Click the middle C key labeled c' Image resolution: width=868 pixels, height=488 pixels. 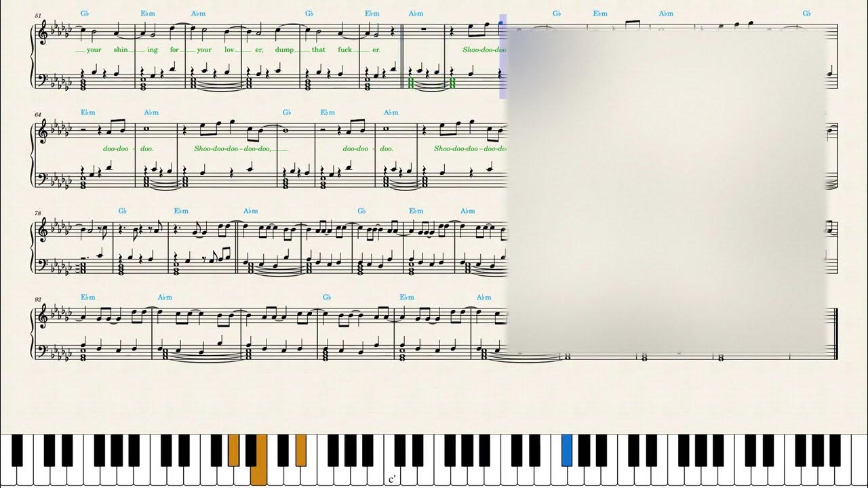click(x=392, y=461)
